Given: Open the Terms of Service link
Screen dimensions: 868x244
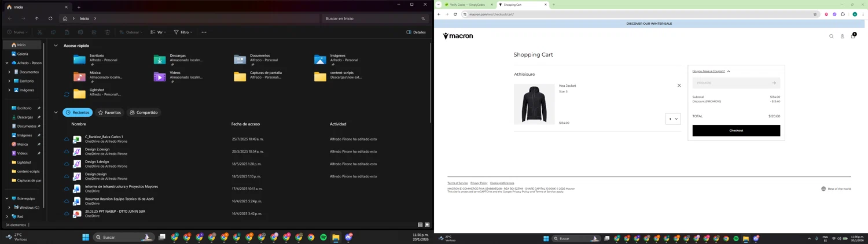Looking at the screenshot, I should tap(457, 183).
